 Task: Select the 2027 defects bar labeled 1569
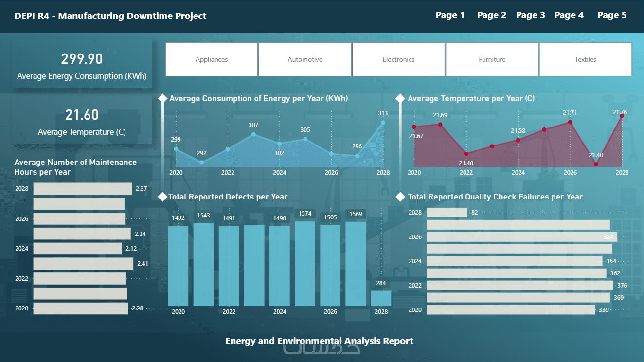tap(356, 264)
